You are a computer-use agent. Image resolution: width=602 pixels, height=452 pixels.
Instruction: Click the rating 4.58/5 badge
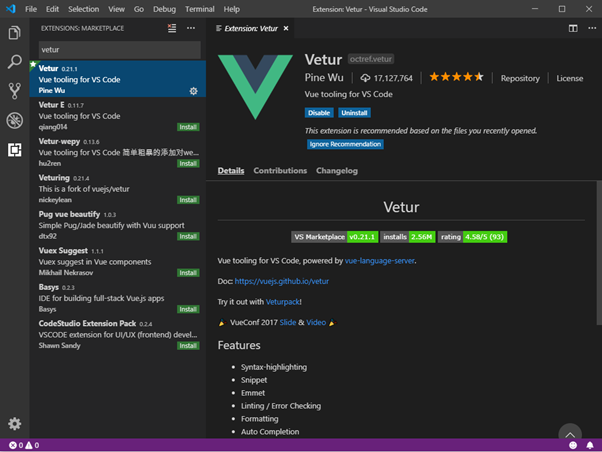pos(472,237)
